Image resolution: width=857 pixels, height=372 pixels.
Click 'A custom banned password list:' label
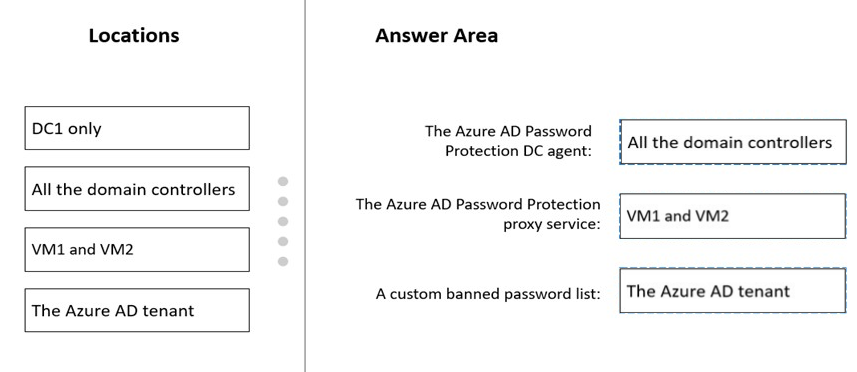pos(488,294)
